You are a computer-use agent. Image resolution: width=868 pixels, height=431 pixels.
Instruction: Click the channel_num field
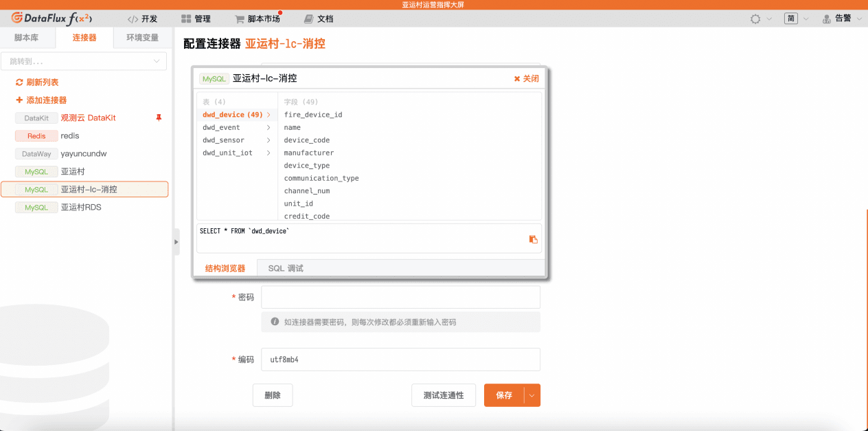[307, 191]
